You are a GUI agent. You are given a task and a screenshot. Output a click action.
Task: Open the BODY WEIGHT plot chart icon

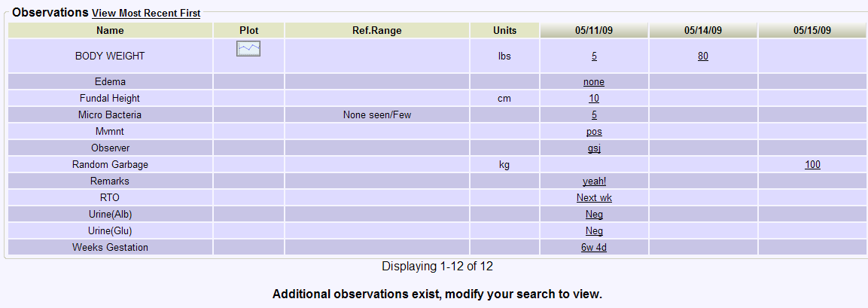[x=248, y=49]
